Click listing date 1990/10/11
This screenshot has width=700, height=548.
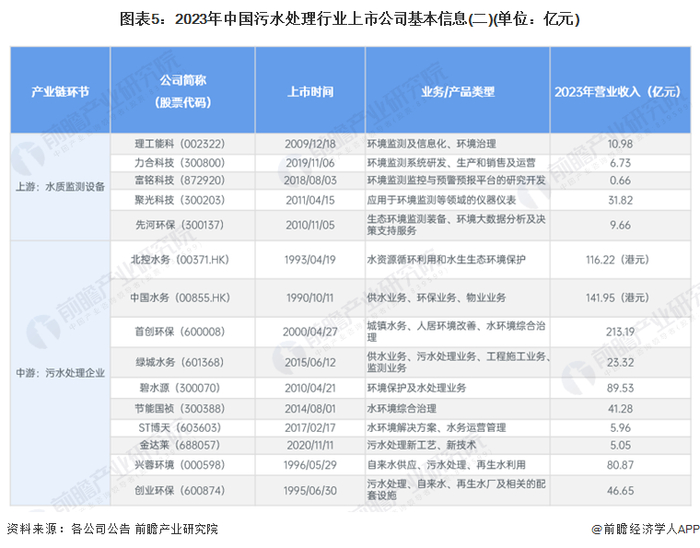pos(310,298)
